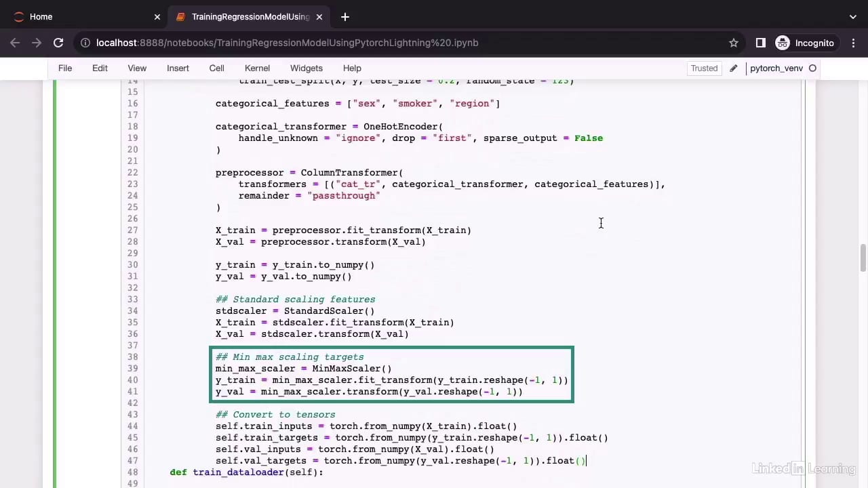The image size is (868, 488).
Task: Open the Kernel menu
Action: coord(257,68)
